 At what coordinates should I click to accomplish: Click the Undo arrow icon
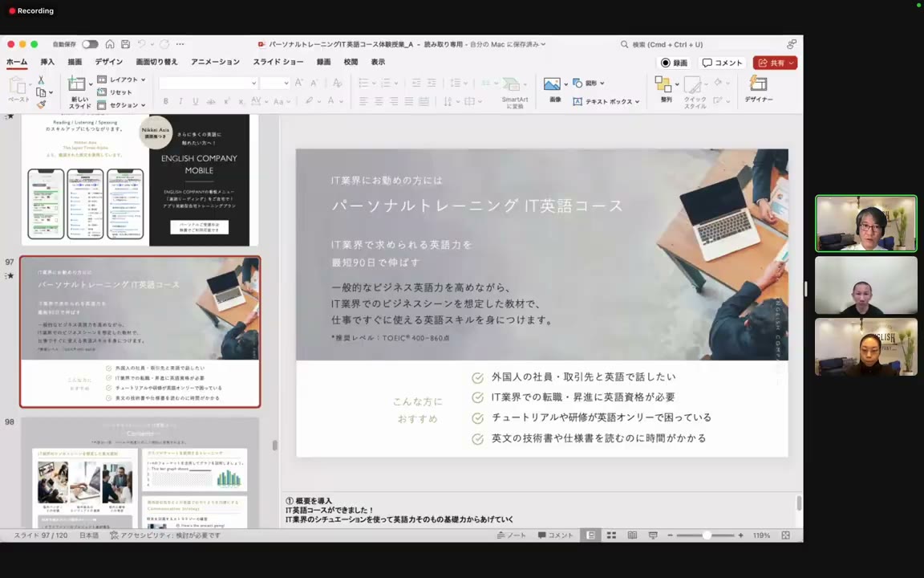click(141, 44)
